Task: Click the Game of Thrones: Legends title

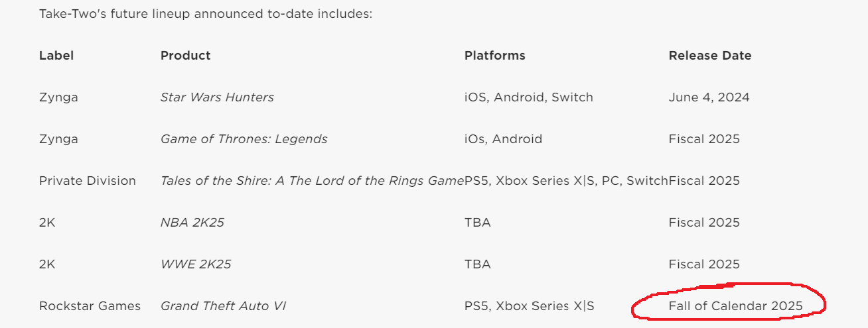Action: (244, 139)
